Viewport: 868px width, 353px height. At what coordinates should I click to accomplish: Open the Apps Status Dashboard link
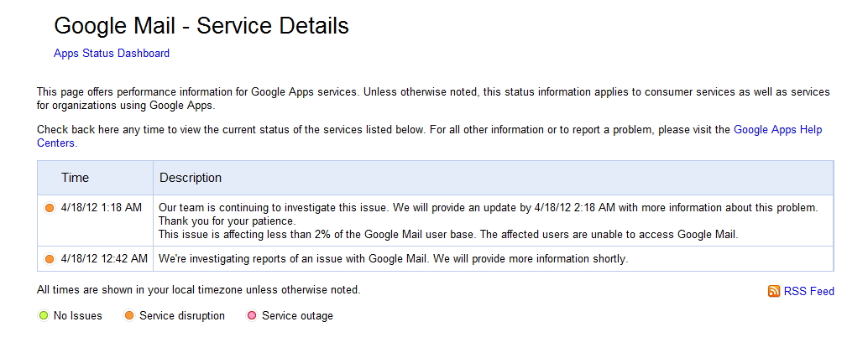tap(112, 54)
